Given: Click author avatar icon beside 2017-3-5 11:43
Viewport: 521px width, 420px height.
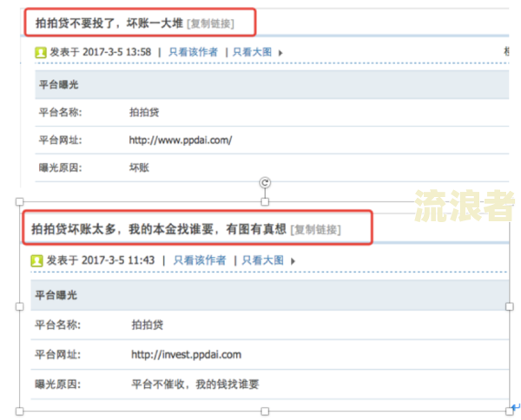Looking at the screenshot, I should [36, 260].
